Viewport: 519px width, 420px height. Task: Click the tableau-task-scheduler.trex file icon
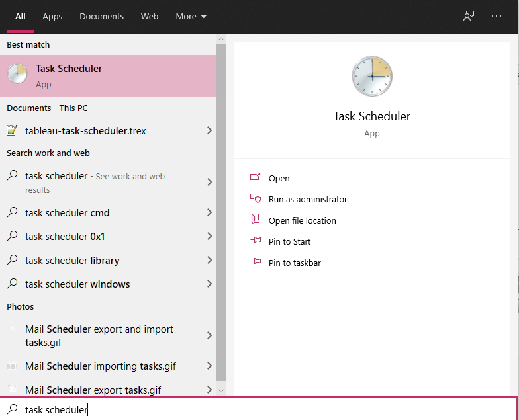point(12,130)
